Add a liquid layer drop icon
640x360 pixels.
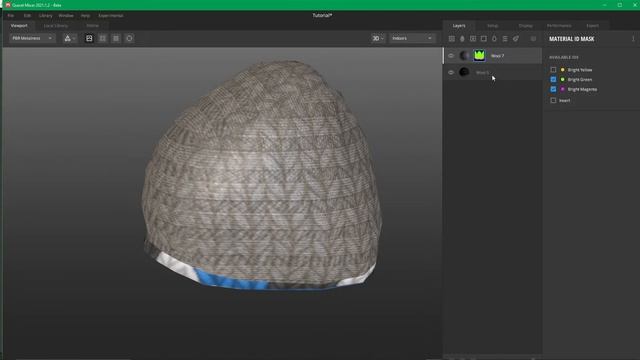494,39
